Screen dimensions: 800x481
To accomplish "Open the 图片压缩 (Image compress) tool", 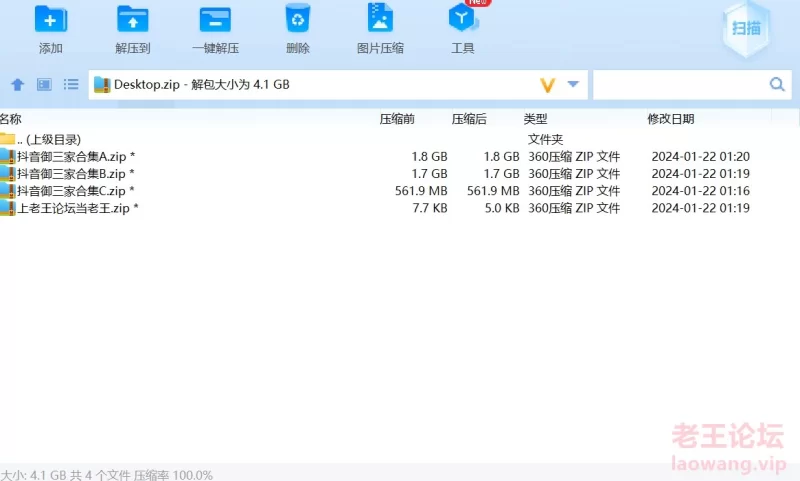I will click(380, 18).
